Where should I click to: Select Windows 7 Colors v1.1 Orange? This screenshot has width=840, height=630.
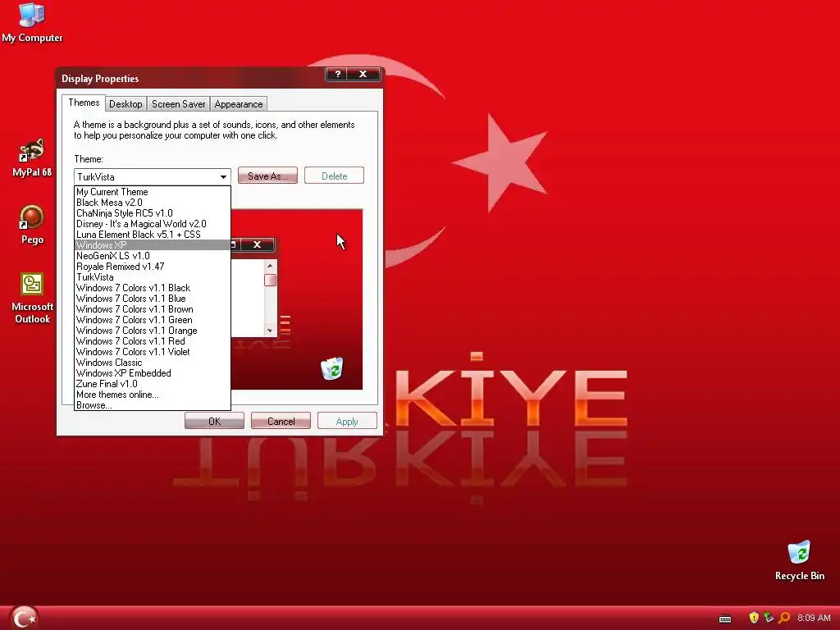tap(152, 331)
